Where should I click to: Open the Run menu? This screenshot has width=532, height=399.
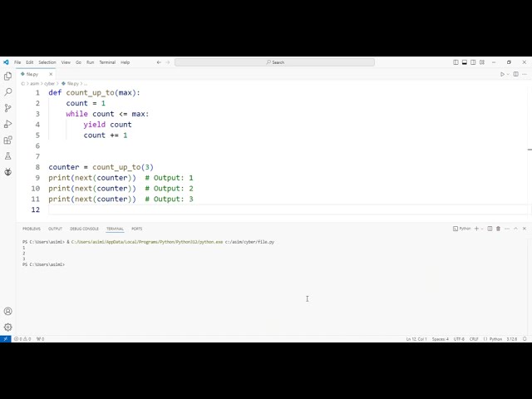(x=90, y=62)
